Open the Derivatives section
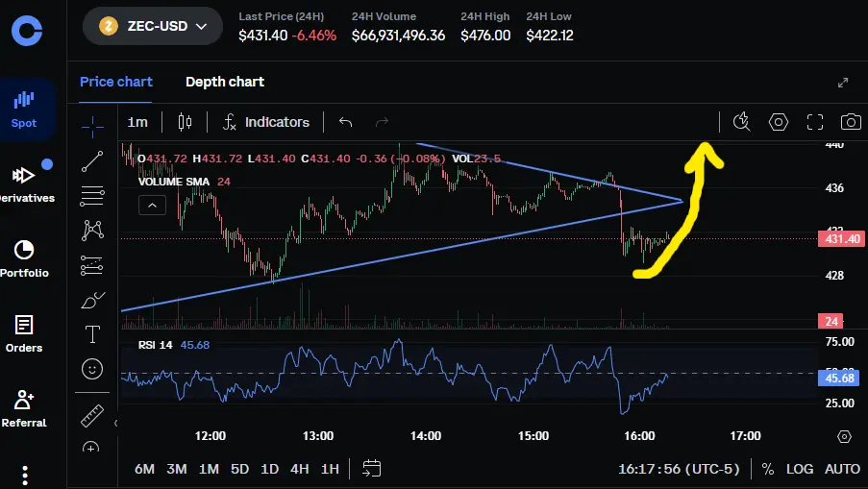 pos(25,184)
